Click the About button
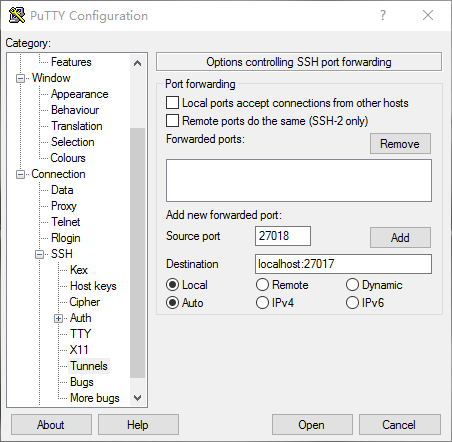The image size is (452, 442). click(51, 425)
